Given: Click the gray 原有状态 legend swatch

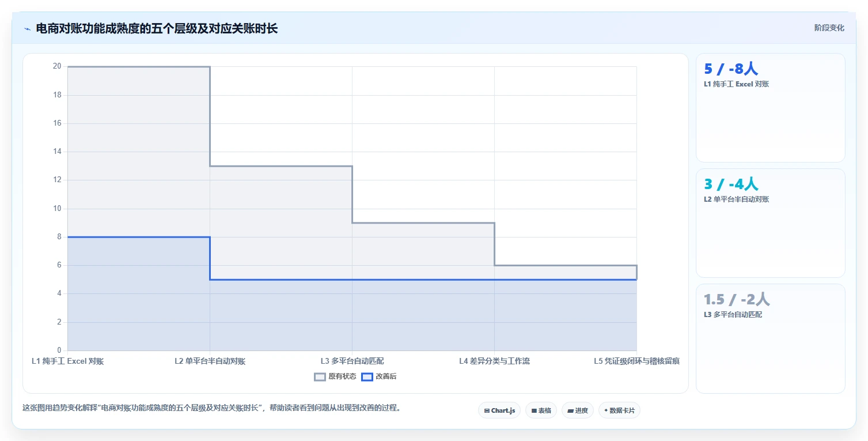Looking at the screenshot, I should pos(320,376).
